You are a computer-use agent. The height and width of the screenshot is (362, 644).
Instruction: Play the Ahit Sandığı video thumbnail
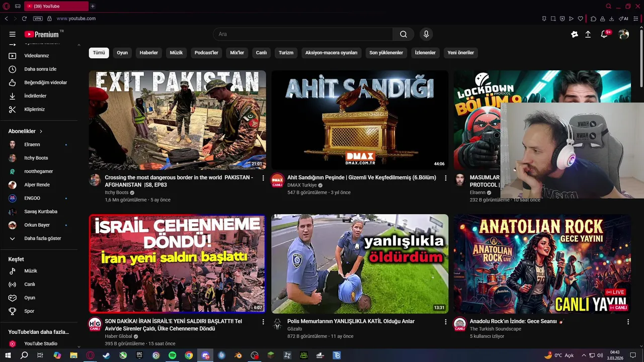[360, 120]
